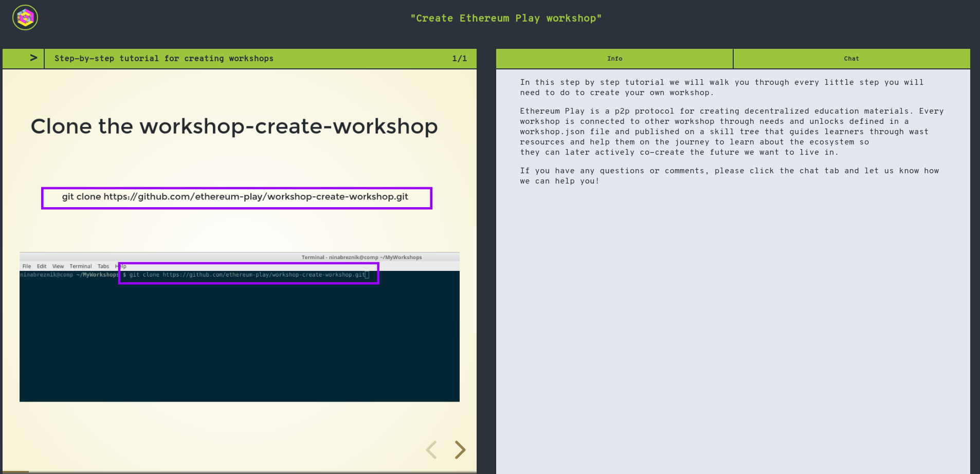Click the terminal window title bar text
Image resolution: width=980 pixels, height=474 pixels.
[x=361, y=257]
